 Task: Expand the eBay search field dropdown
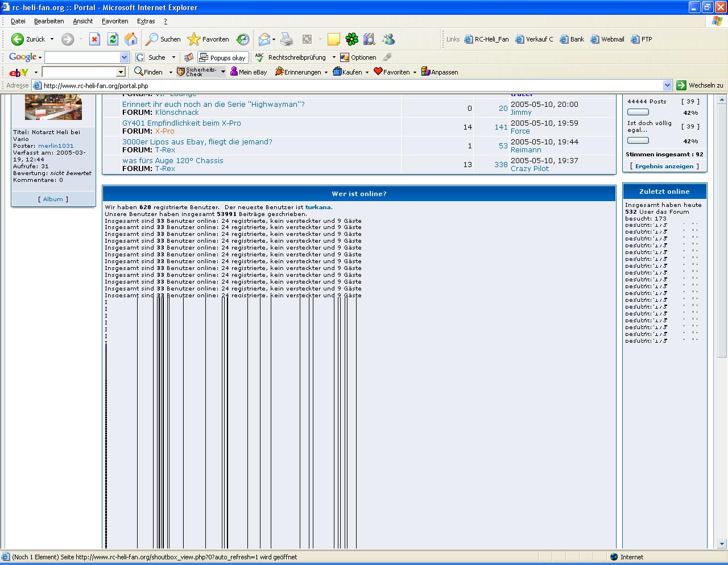[x=121, y=72]
